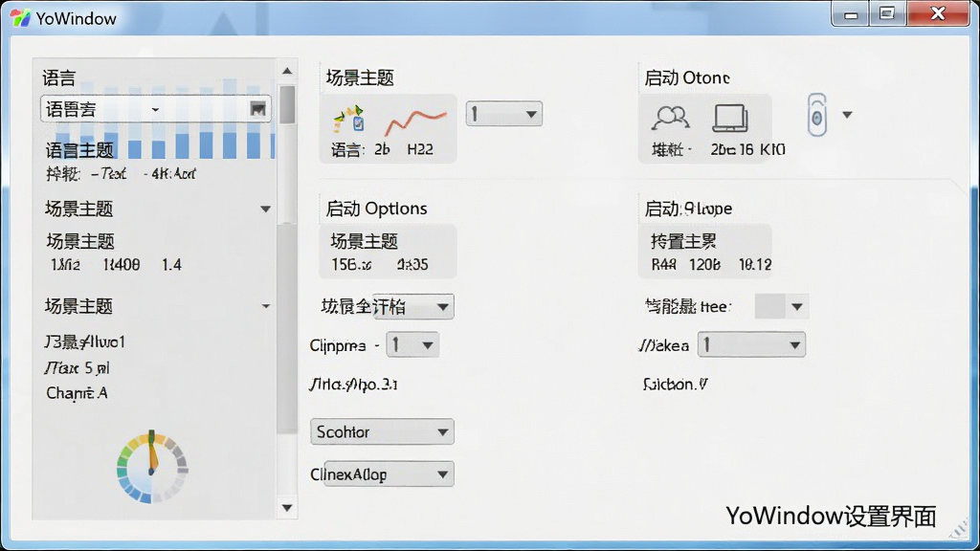980x551 pixels.
Task: Click the arrows and phone icon under 场景主题
Action: (349, 119)
